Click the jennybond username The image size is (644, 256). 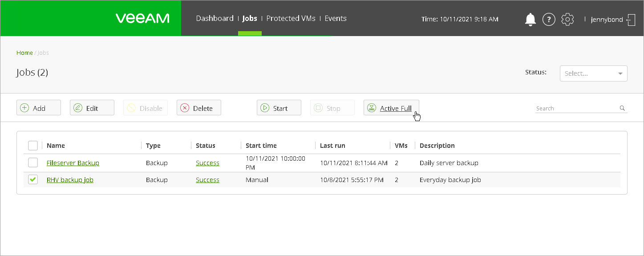tap(607, 20)
